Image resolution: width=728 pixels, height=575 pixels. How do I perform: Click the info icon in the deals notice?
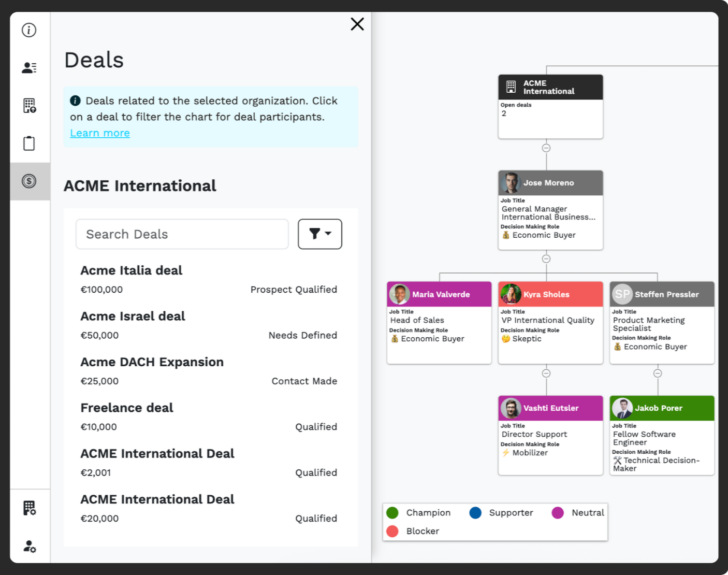pos(75,100)
